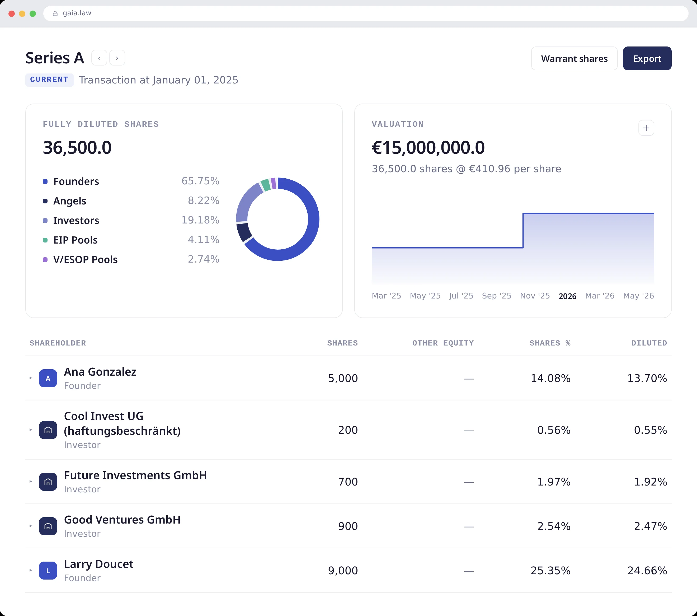Click the Future Investments GmbH name
The height and width of the screenshot is (616, 697).
click(135, 475)
